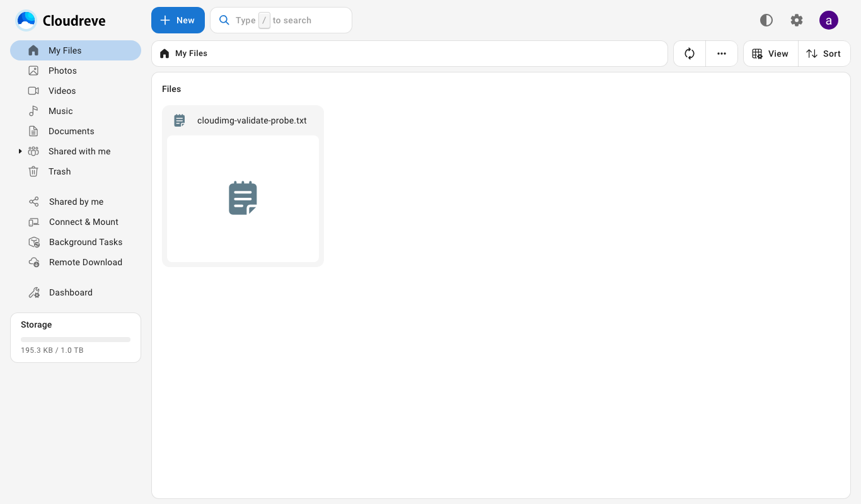Select Shared with me in sidebar
861x504 pixels.
click(76, 151)
